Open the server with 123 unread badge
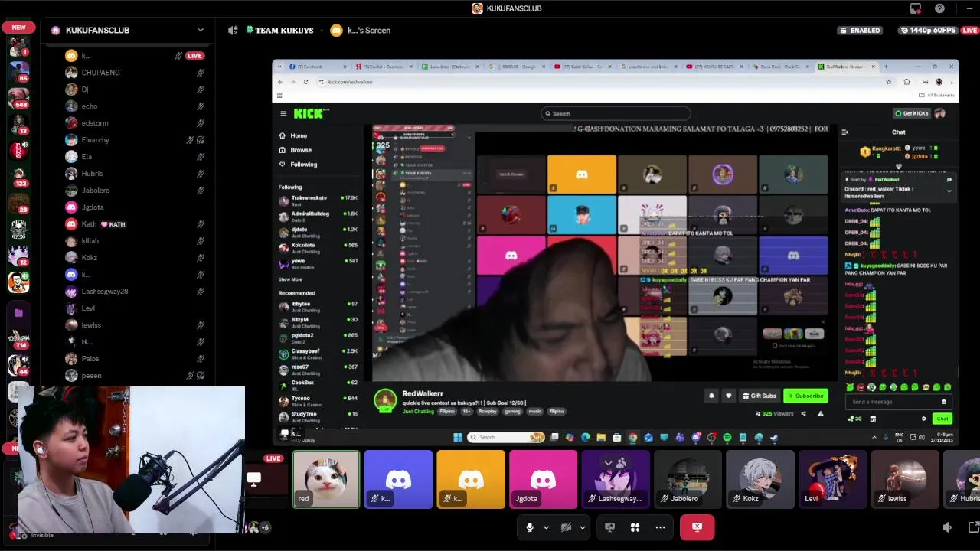980x551 pixels. point(18,177)
